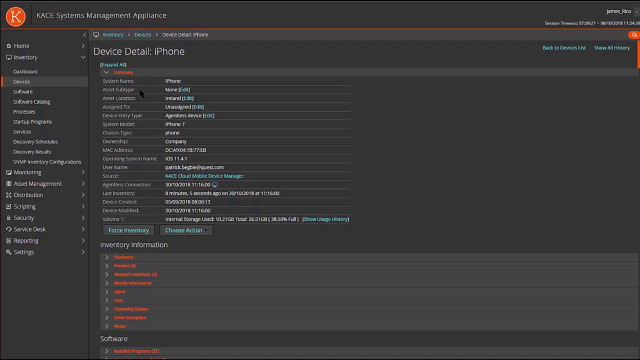Expand the Reporting menu chevron

click(x=83, y=241)
